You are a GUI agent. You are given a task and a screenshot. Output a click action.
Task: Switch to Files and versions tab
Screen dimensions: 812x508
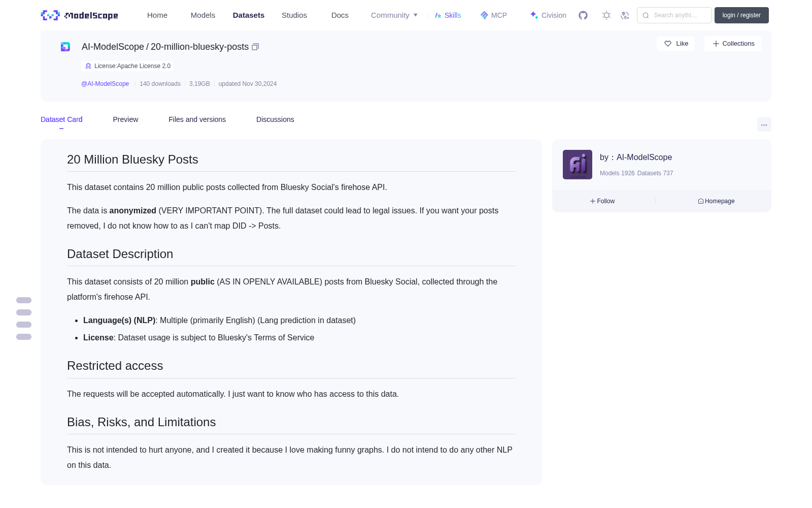[197, 119]
